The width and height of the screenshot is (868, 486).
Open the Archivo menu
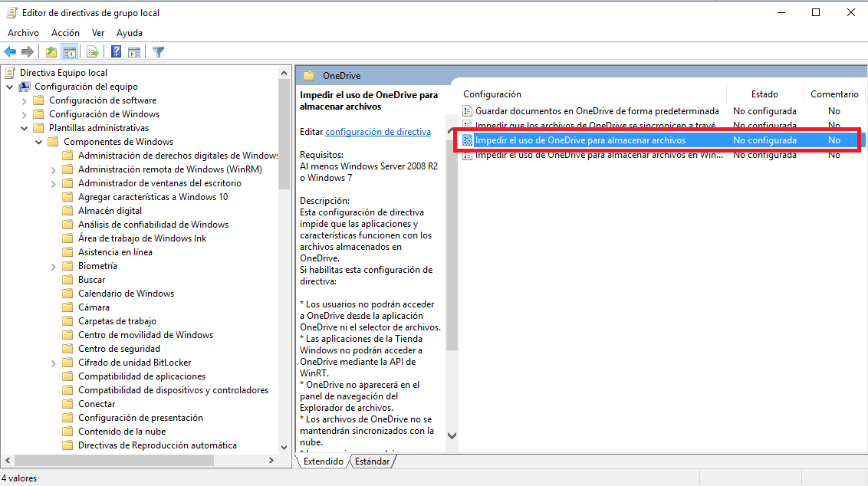pyautogui.click(x=23, y=33)
